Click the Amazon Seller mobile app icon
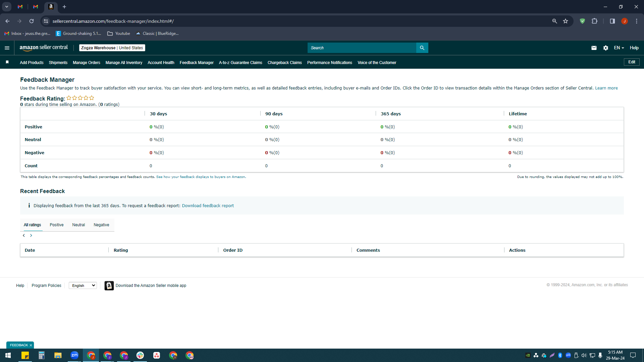This screenshot has height=362, width=644. [109, 286]
